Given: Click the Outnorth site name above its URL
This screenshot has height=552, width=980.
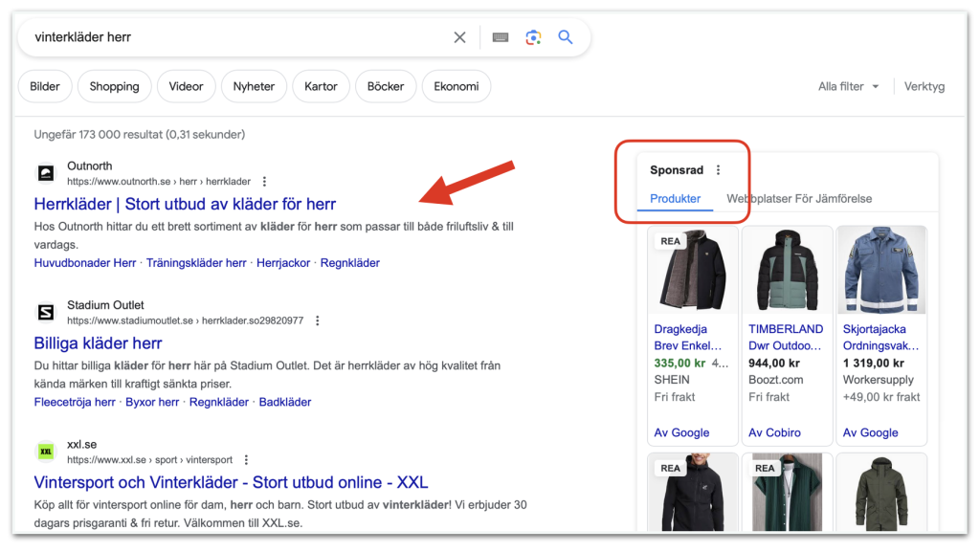Looking at the screenshot, I should pyautogui.click(x=90, y=166).
